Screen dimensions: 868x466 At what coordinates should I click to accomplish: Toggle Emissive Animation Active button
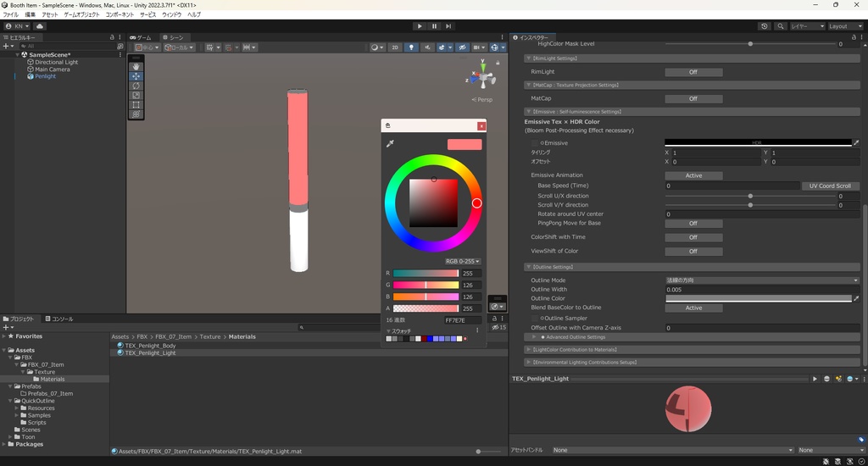click(693, 175)
